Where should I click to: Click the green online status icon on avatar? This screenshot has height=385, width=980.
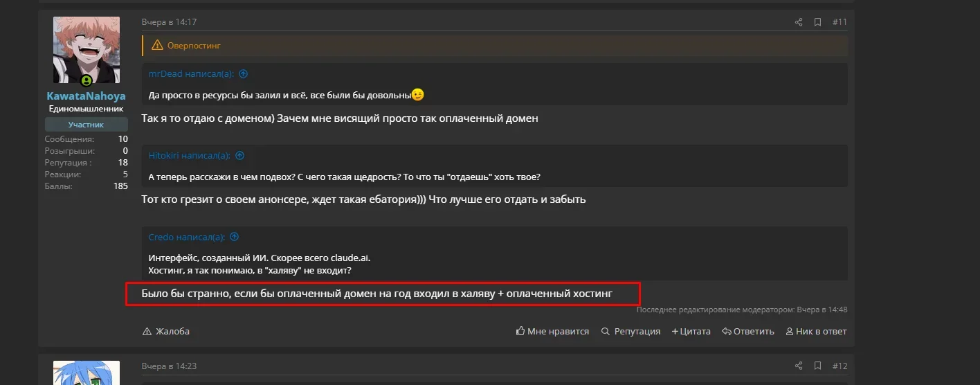point(87,80)
